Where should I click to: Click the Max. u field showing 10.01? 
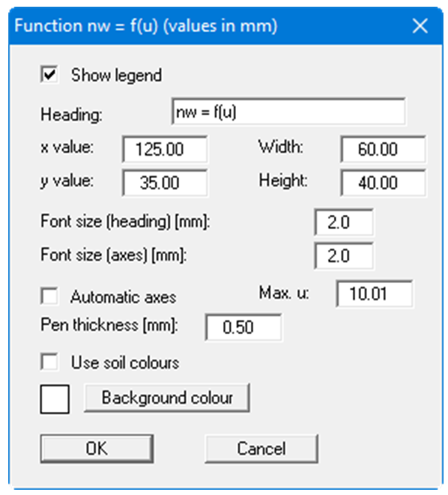(x=375, y=294)
